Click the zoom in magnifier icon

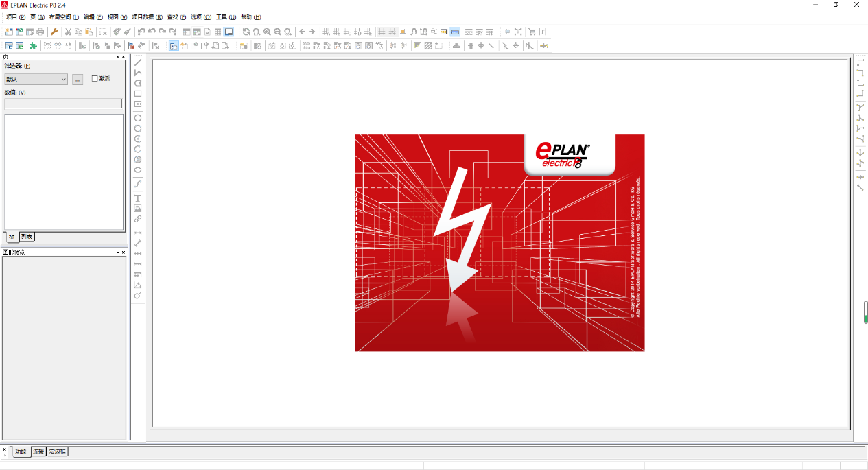click(x=267, y=32)
